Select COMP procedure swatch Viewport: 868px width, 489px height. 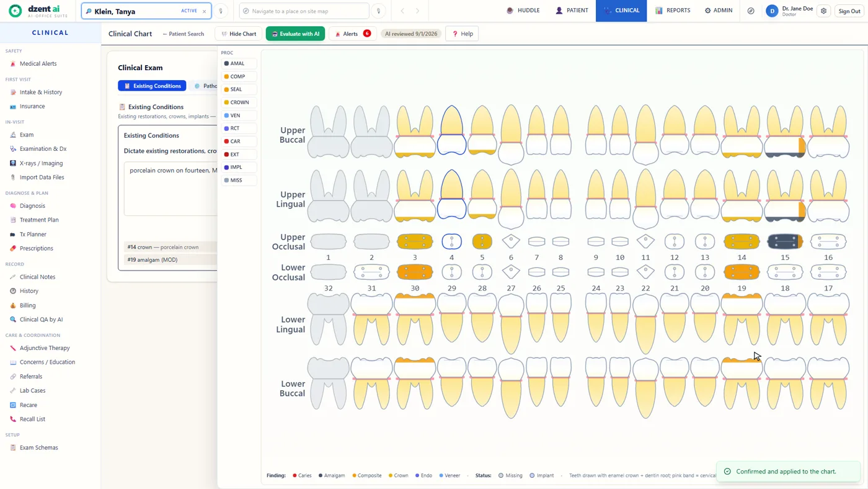click(239, 76)
